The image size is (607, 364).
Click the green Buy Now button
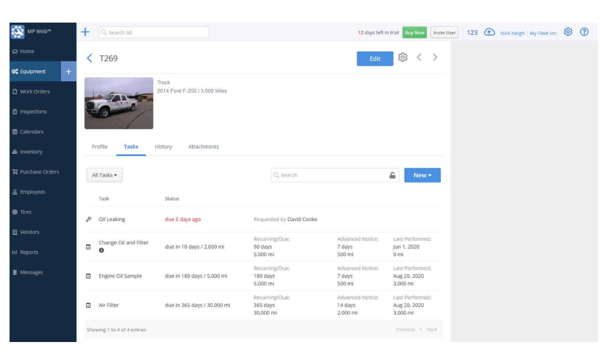click(414, 32)
